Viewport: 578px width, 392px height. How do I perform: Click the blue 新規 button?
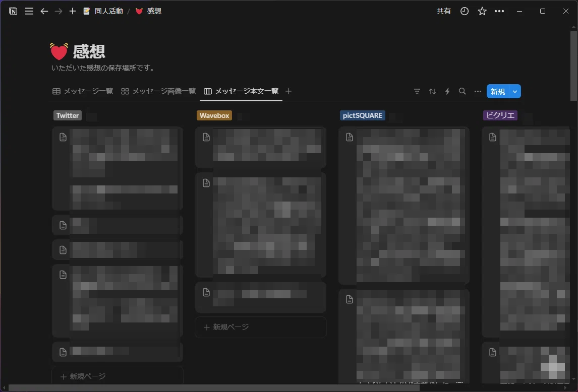pos(498,91)
